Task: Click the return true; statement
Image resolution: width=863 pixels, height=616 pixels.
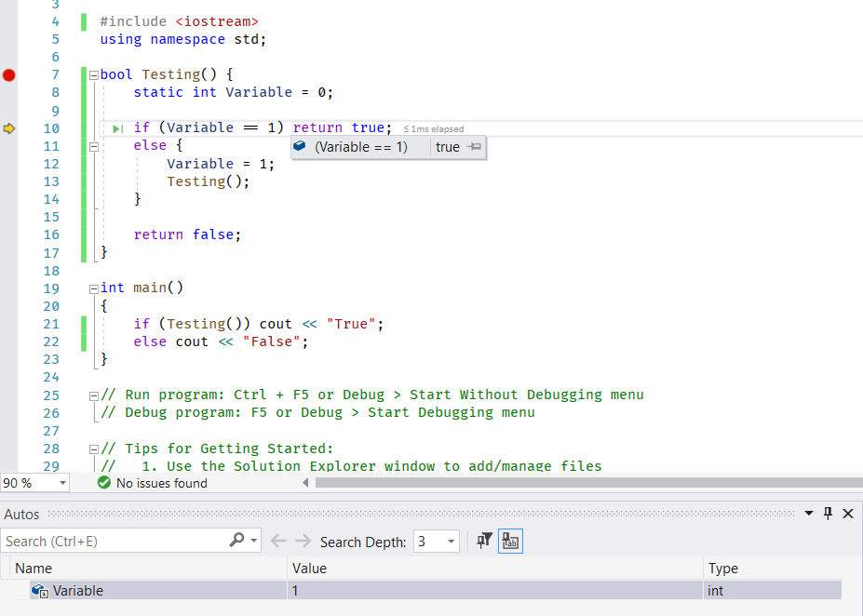Action: 343,127
